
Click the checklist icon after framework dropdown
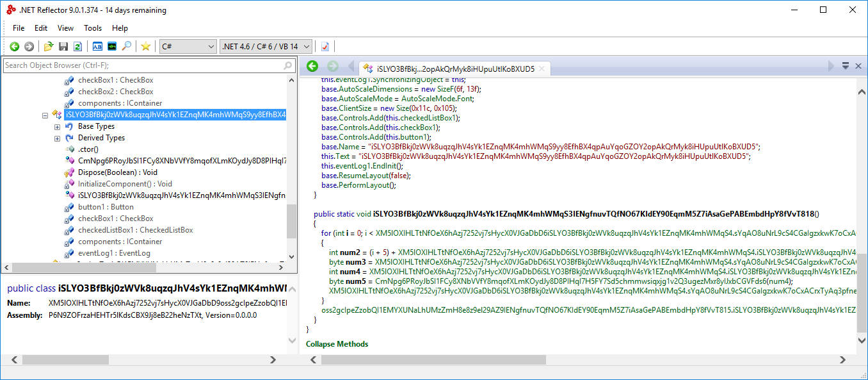click(325, 46)
